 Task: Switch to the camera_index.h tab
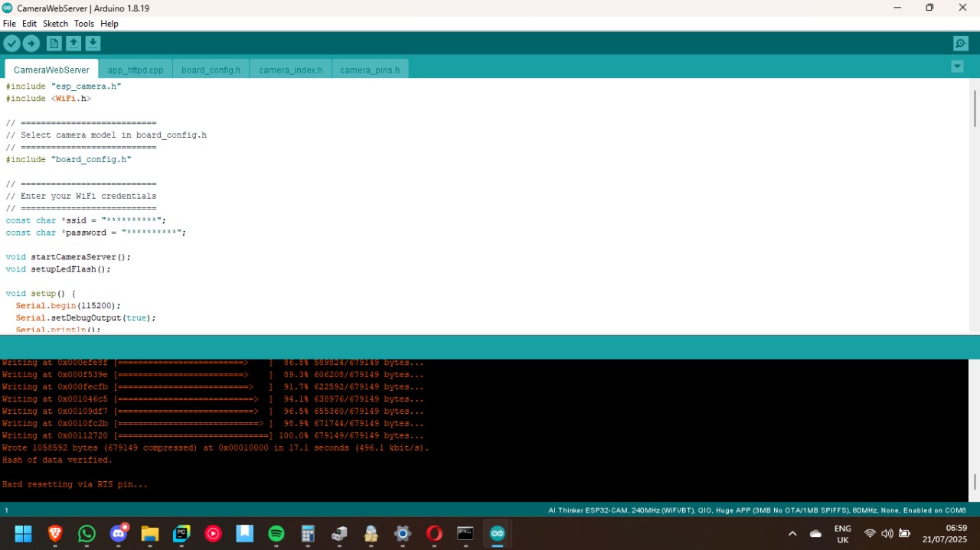coord(290,70)
